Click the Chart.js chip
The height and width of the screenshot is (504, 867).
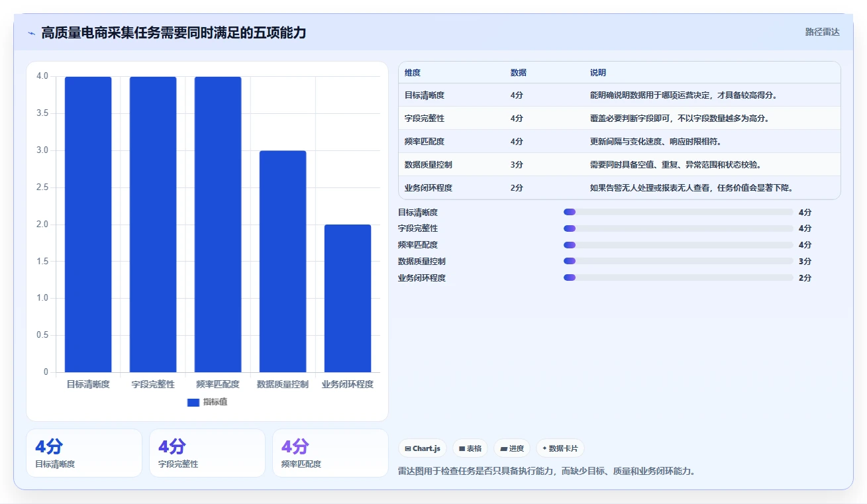tap(423, 448)
